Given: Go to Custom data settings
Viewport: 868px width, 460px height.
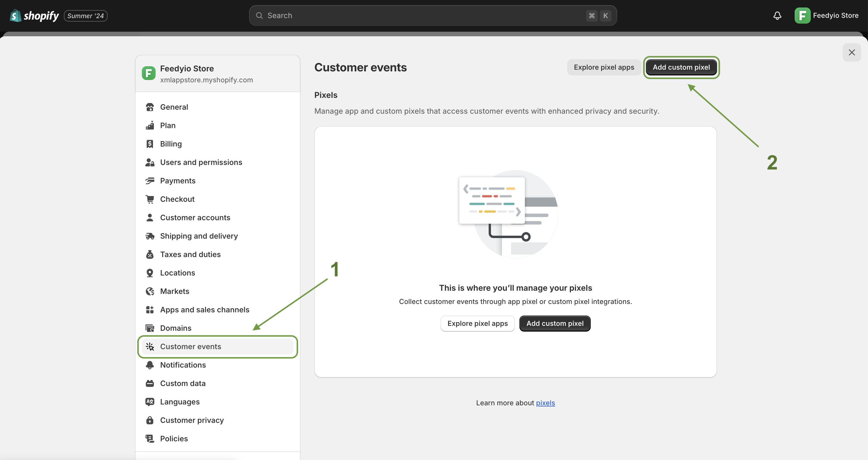Looking at the screenshot, I should click(218, 383).
